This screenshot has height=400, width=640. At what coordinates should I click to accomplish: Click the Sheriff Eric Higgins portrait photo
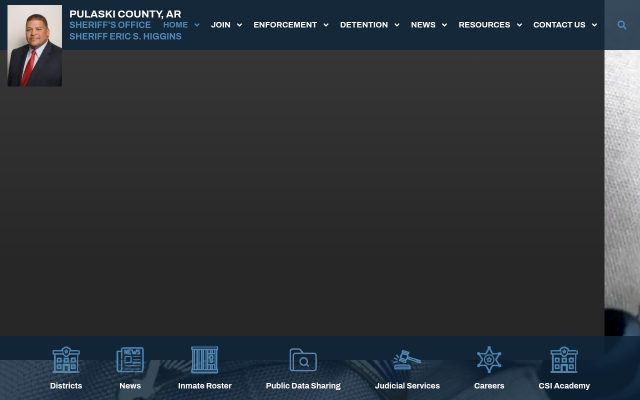pyautogui.click(x=35, y=46)
